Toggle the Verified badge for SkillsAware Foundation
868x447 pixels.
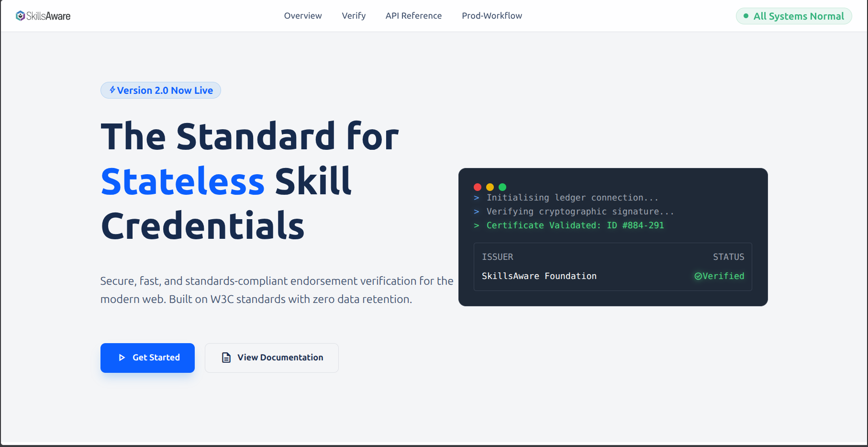coord(719,276)
